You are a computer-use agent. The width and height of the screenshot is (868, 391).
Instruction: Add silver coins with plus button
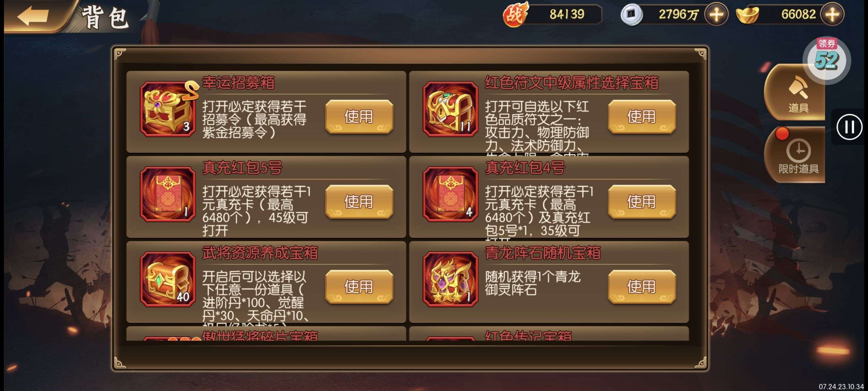click(x=716, y=14)
